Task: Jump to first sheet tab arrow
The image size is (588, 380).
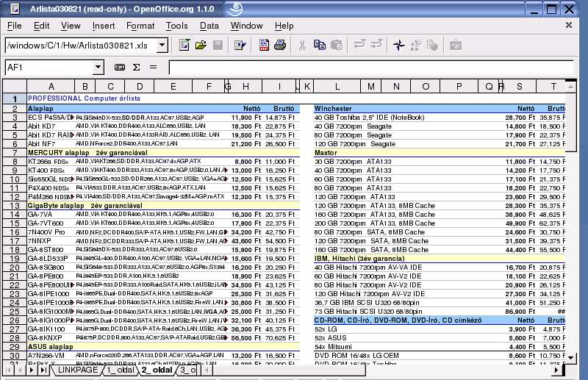Action: tap(8, 370)
